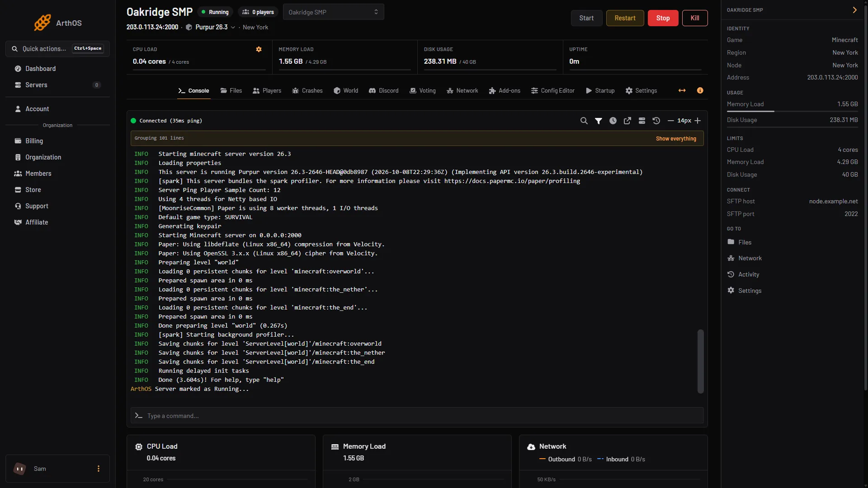Go to Members in sidebar
The width and height of the screenshot is (868, 488).
[x=57, y=174]
